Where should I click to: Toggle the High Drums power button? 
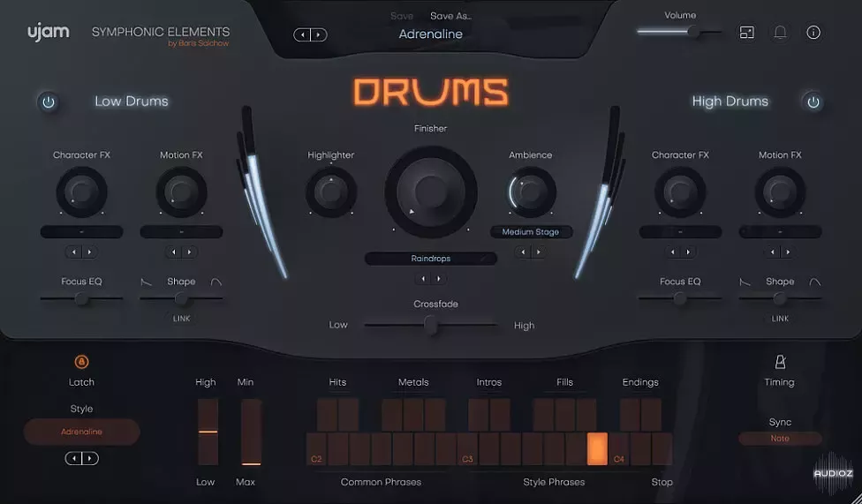(813, 102)
